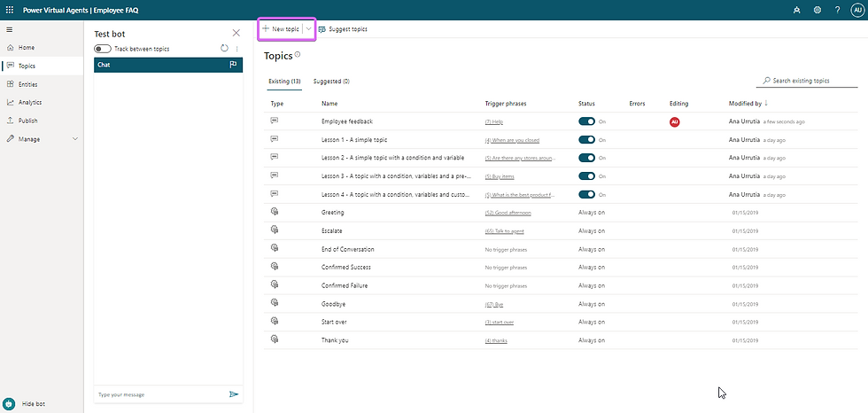Select the Goodbye topic name
This screenshot has width=868, height=413.
click(334, 304)
